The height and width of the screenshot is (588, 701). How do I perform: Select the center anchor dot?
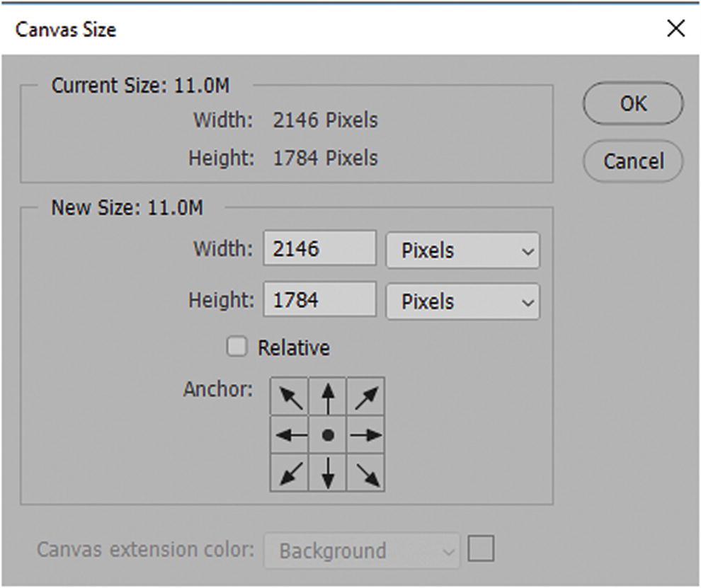[328, 435]
